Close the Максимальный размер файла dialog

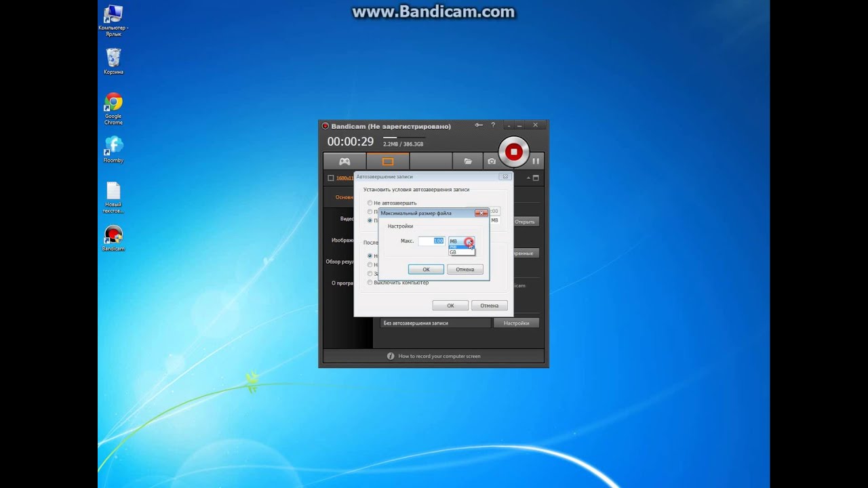(480, 213)
